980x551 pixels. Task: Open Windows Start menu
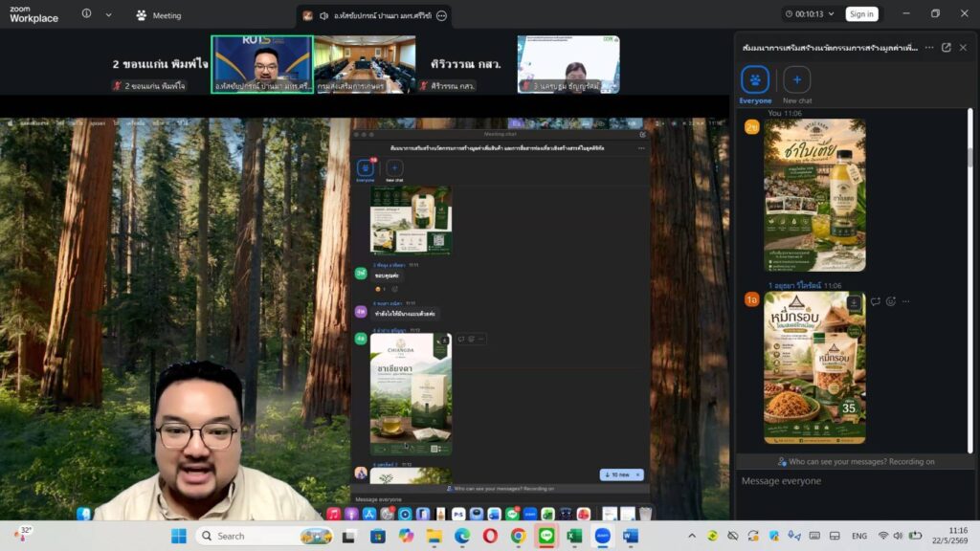coord(179,536)
